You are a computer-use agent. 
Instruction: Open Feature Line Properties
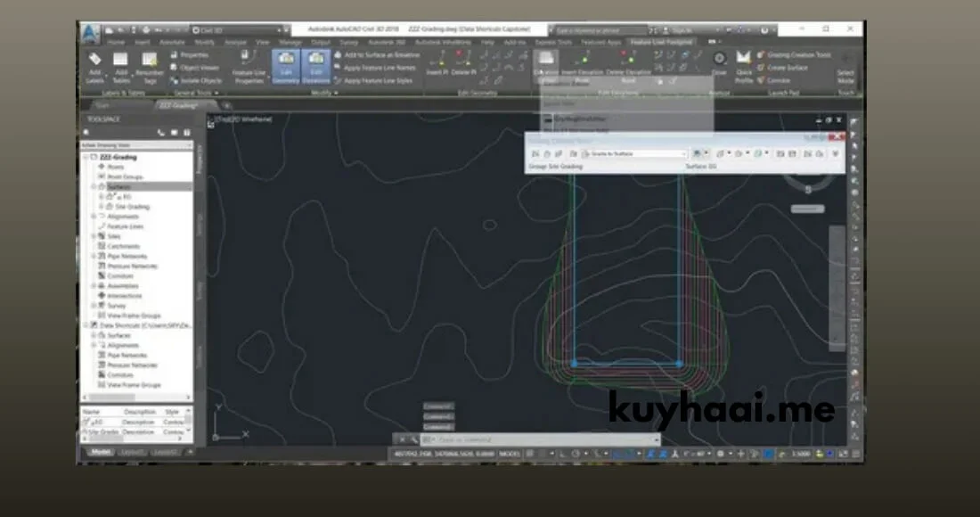pos(249,68)
